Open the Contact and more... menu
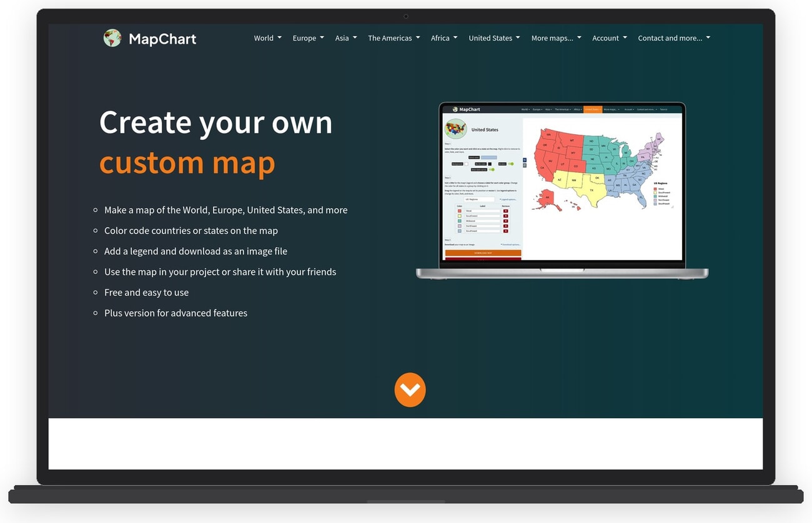812x523 pixels. point(670,37)
